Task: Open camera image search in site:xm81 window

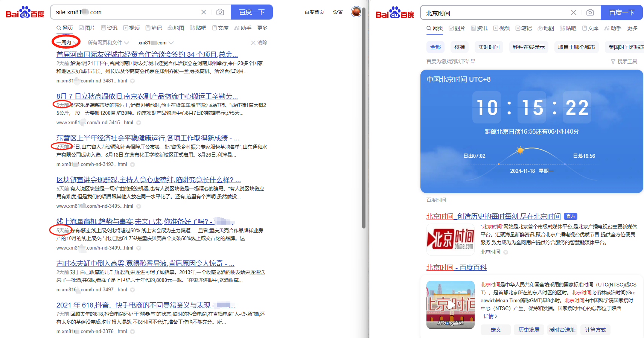Action: click(x=220, y=12)
